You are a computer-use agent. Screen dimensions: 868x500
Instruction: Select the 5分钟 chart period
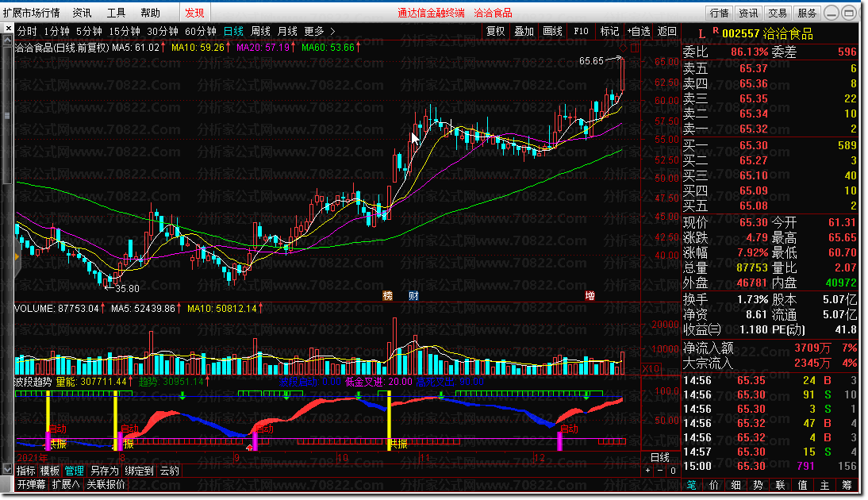(x=89, y=32)
